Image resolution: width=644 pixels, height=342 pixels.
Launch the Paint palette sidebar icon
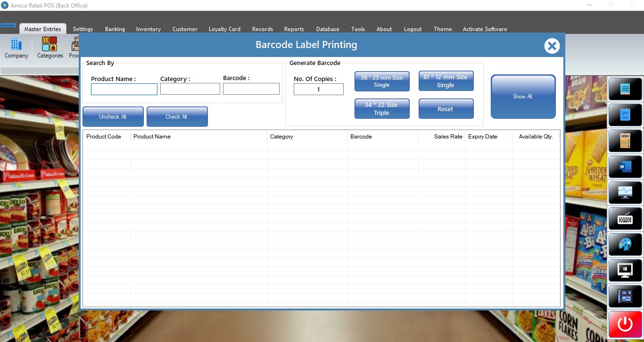625,244
